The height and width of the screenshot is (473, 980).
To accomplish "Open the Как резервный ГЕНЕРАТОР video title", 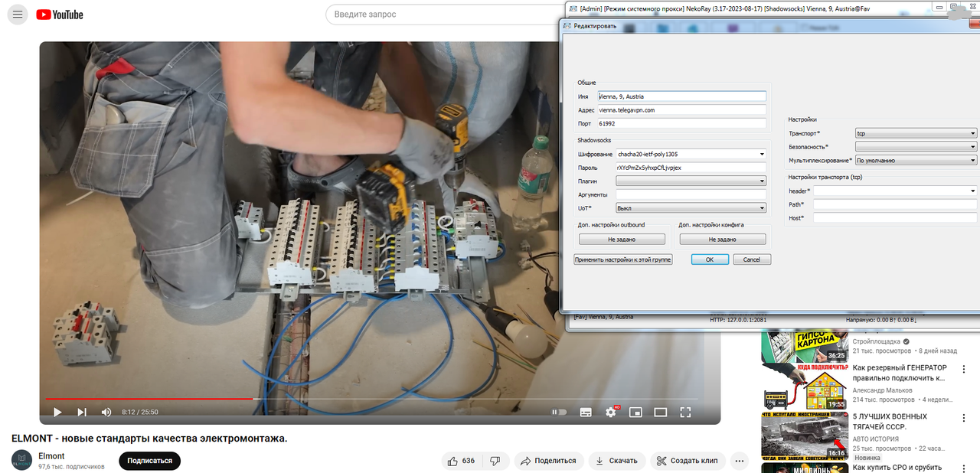I will tap(900, 373).
